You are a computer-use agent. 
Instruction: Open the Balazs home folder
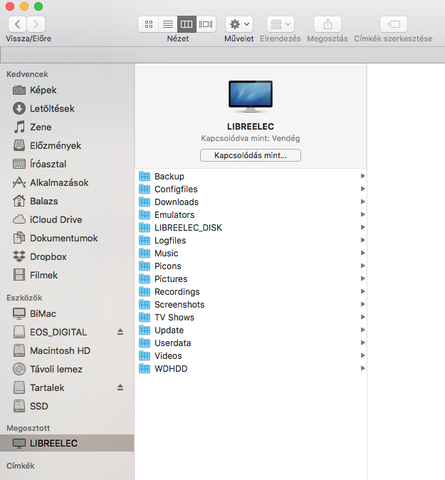(67, 201)
